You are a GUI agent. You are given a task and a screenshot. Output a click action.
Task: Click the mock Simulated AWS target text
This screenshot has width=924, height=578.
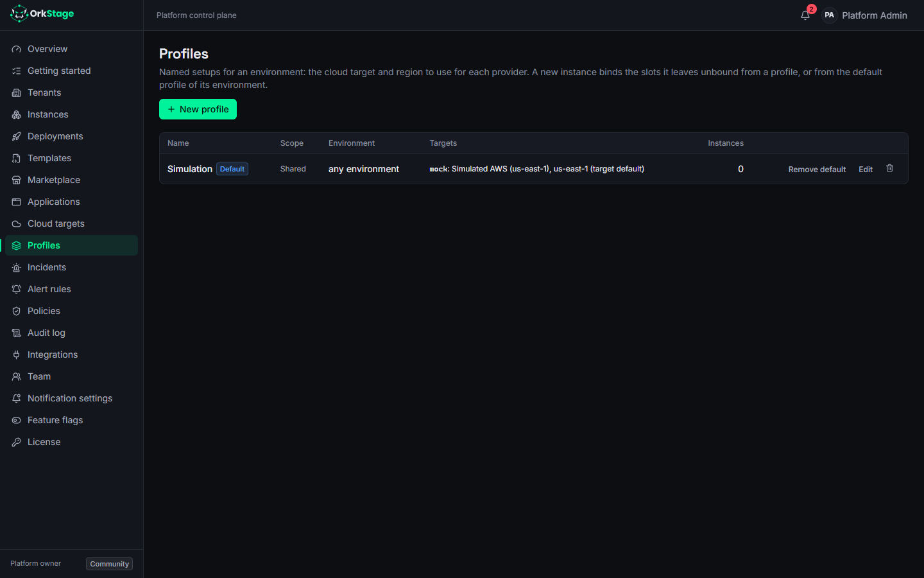click(537, 169)
